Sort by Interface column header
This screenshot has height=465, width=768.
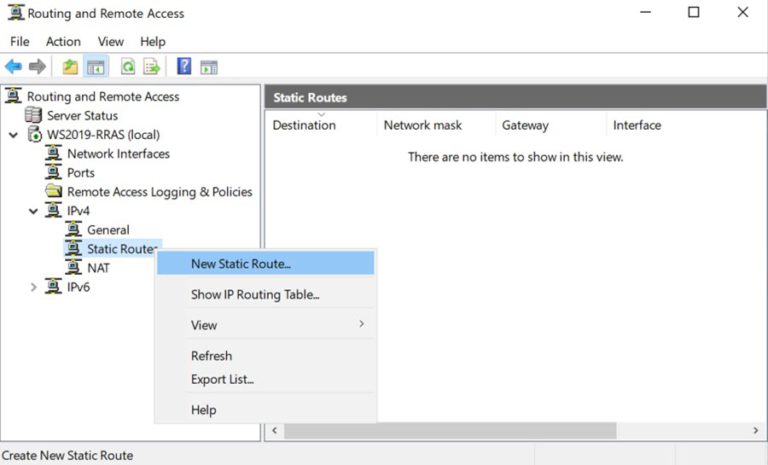pos(637,125)
